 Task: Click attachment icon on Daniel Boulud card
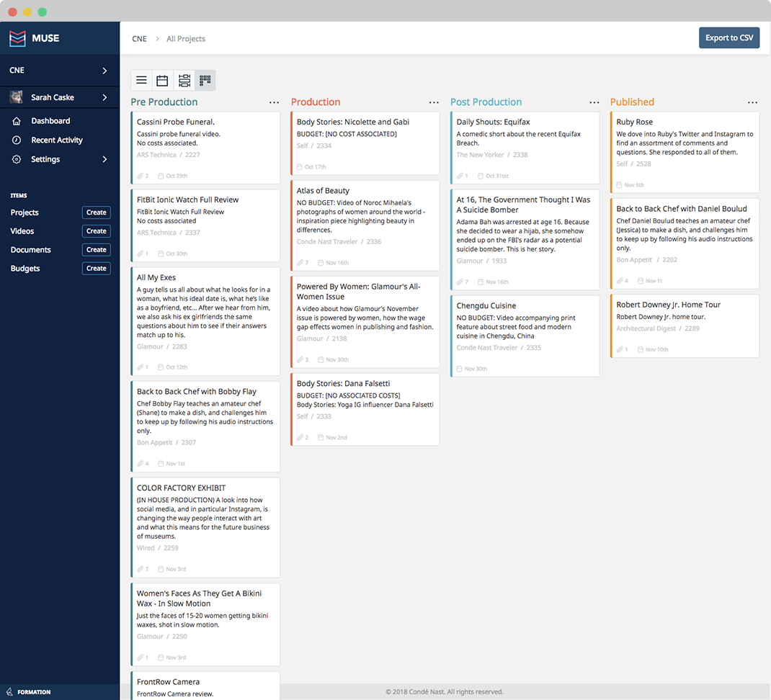[x=620, y=281]
